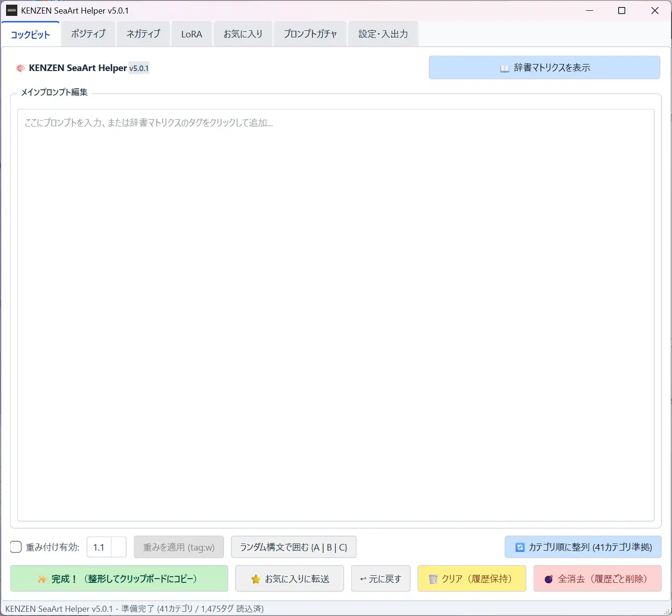Focus the main prompt text area
Image resolution: width=672 pixels, height=616 pixels.
[336, 315]
